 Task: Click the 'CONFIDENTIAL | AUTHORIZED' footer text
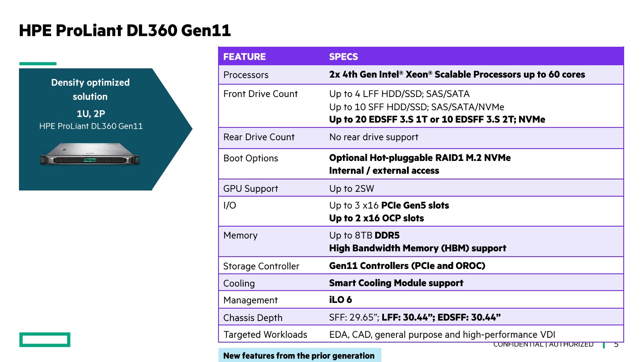pyautogui.click(x=543, y=344)
